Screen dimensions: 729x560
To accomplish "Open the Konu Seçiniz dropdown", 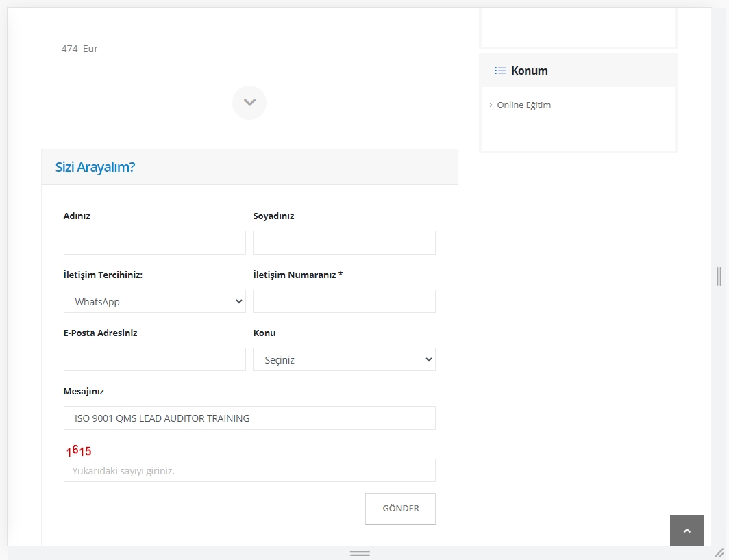I will (344, 359).
